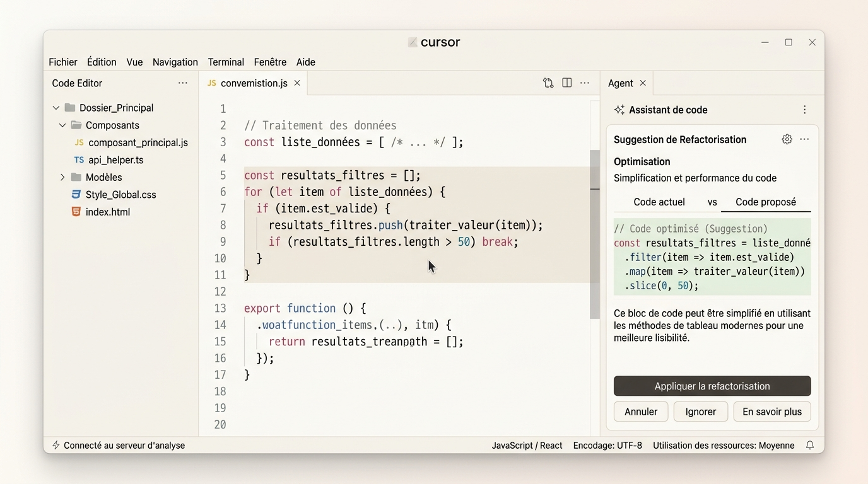Click the editor vertical scrollbar thumb
Image resolution: width=868 pixels, height=484 pixels.
click(595, 234)
